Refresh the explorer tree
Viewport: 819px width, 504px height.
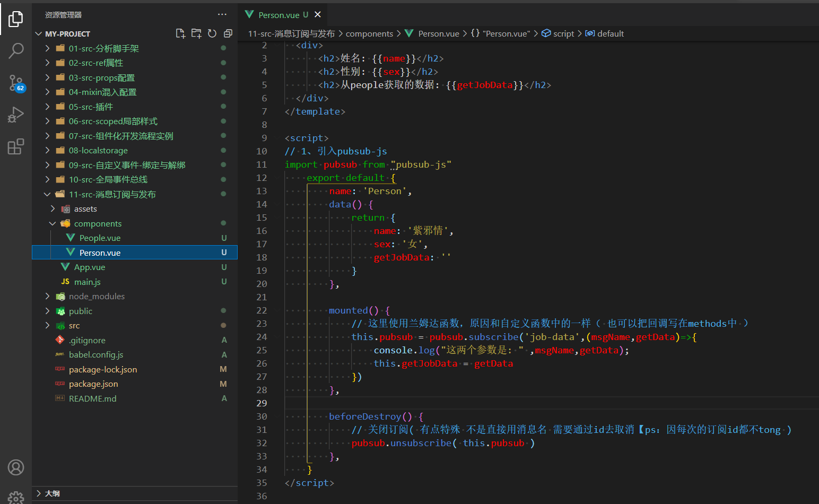[x=212, y=33]
